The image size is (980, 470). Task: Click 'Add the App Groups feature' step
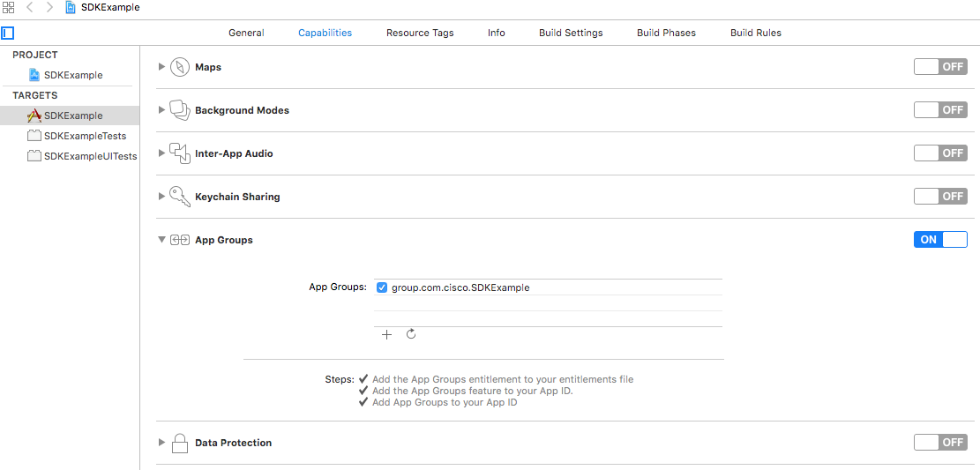[x=473, y=391]
